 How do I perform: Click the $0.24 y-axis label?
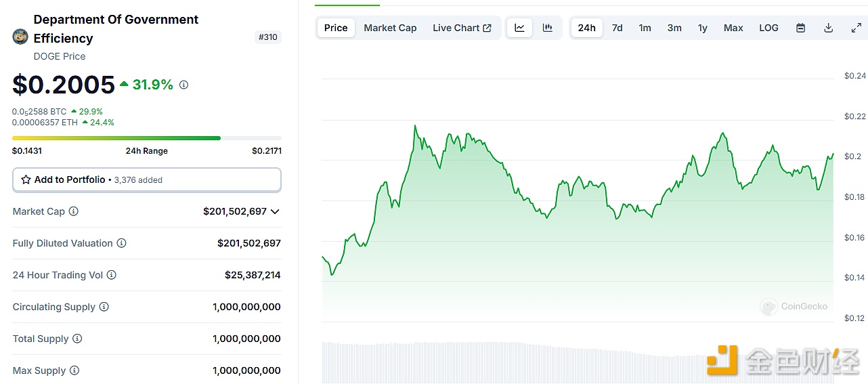(854, 76)
